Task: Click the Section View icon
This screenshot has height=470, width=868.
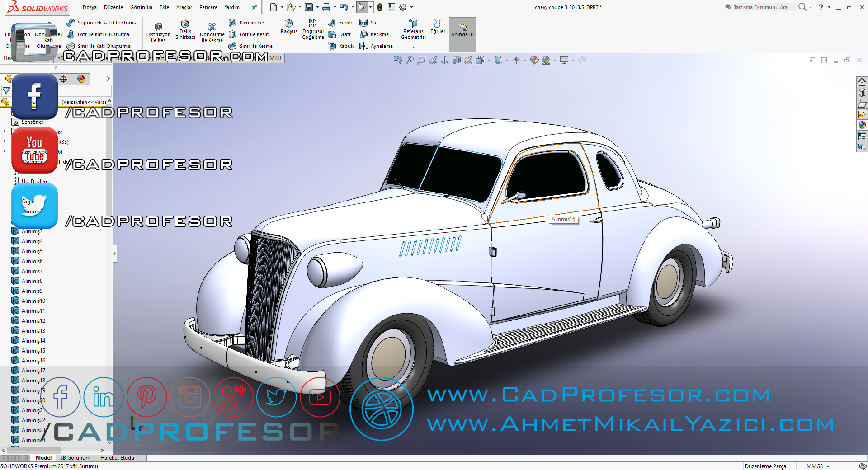Action: pyautogui.click(x=457, y=60)
